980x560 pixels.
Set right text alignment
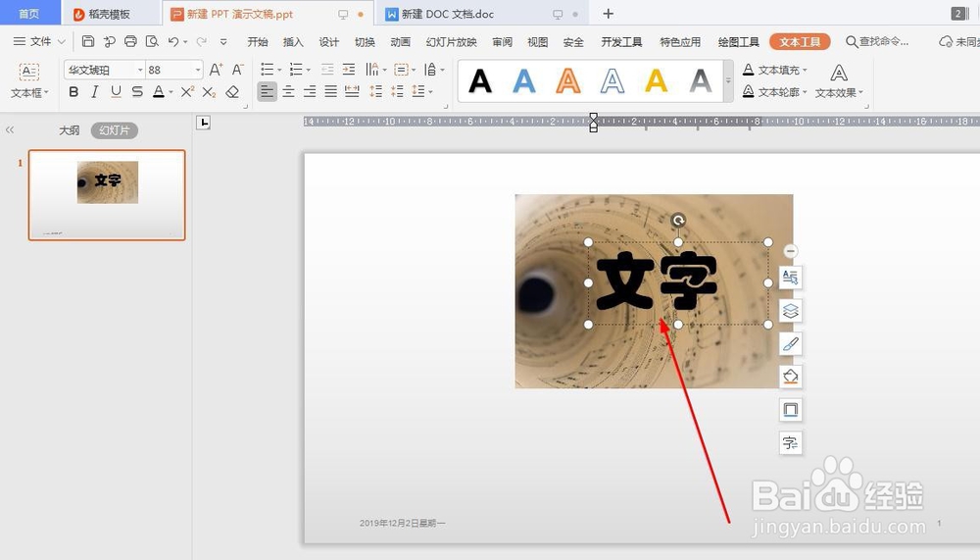[310, 92]
